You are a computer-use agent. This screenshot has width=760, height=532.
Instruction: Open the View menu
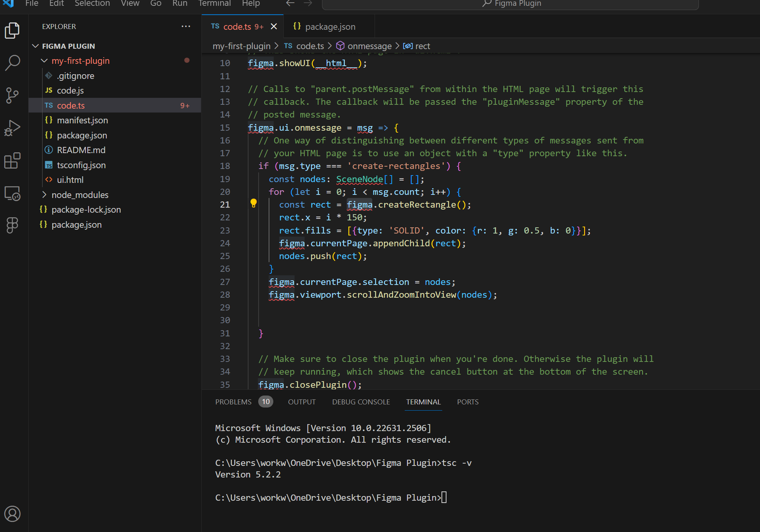(130, 3)
